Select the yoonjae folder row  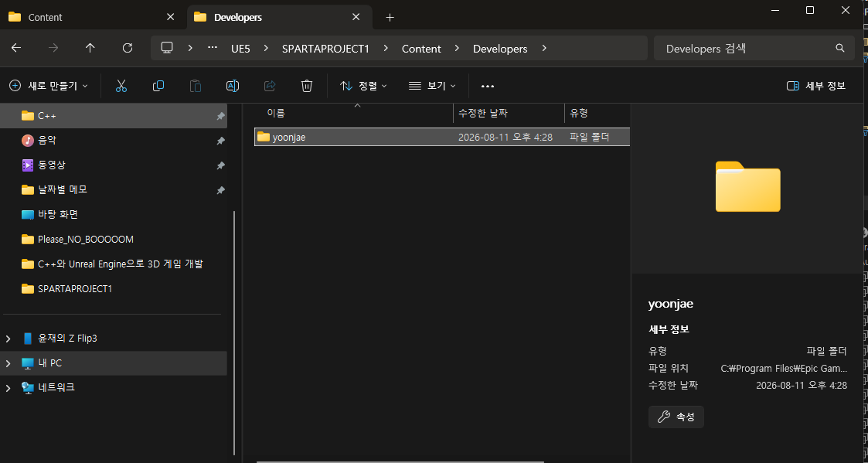(x=442, y=137)
